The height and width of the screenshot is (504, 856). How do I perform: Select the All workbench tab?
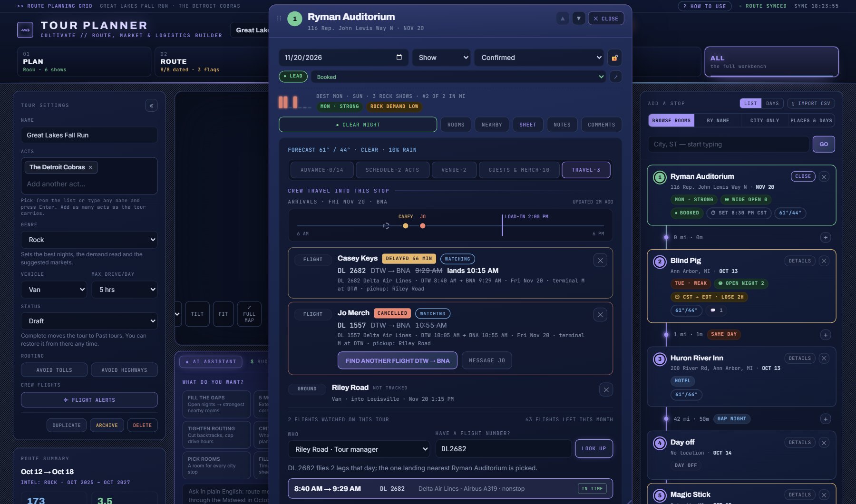pyautogui.click(x=771, y=62)
